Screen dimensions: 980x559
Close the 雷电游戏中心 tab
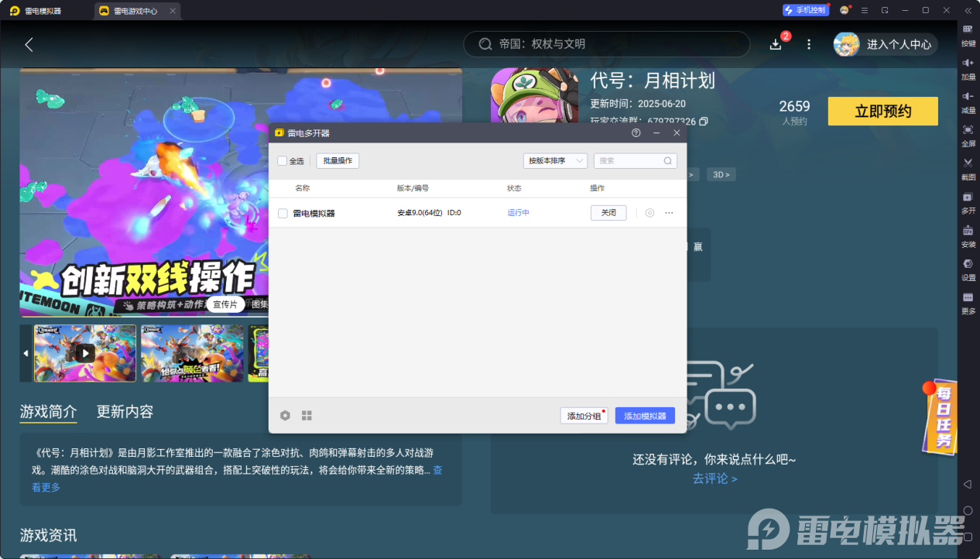(173, 11)
